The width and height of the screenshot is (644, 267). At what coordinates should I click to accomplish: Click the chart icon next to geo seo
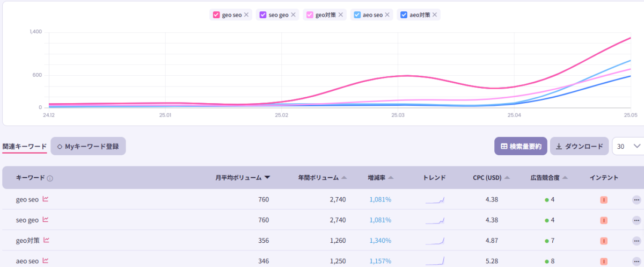tap(46, 199)
